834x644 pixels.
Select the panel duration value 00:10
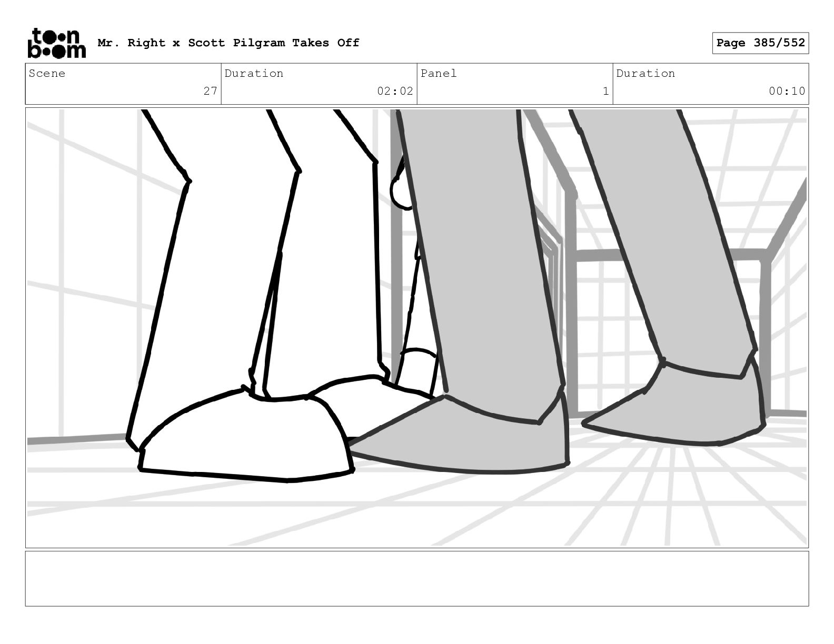[x=787, y=91]
